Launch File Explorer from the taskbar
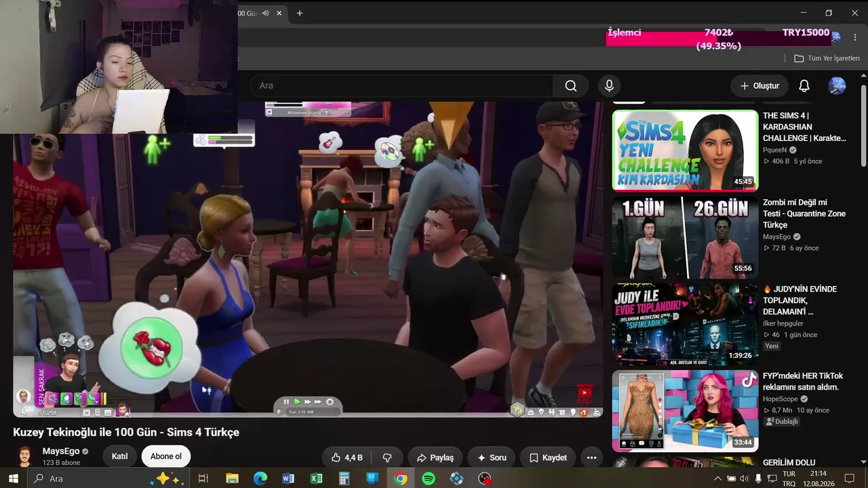The width and height of the screenshot is (868, 488). [x=232, y=479]
